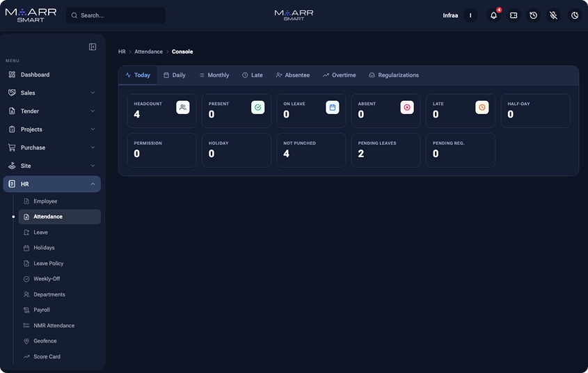Click the Projects clipboard icon
588x373 pixels.
tap(12, 129)
